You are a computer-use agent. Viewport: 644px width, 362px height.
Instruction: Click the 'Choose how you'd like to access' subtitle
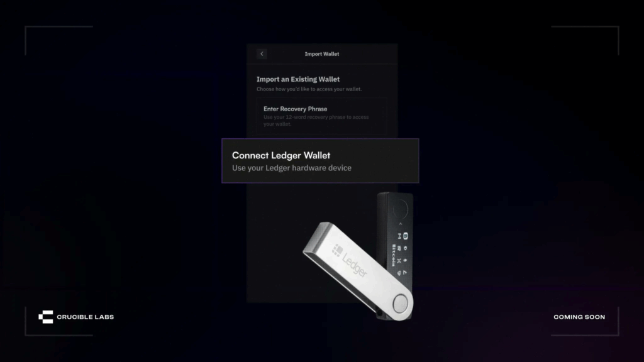(309, 89)
